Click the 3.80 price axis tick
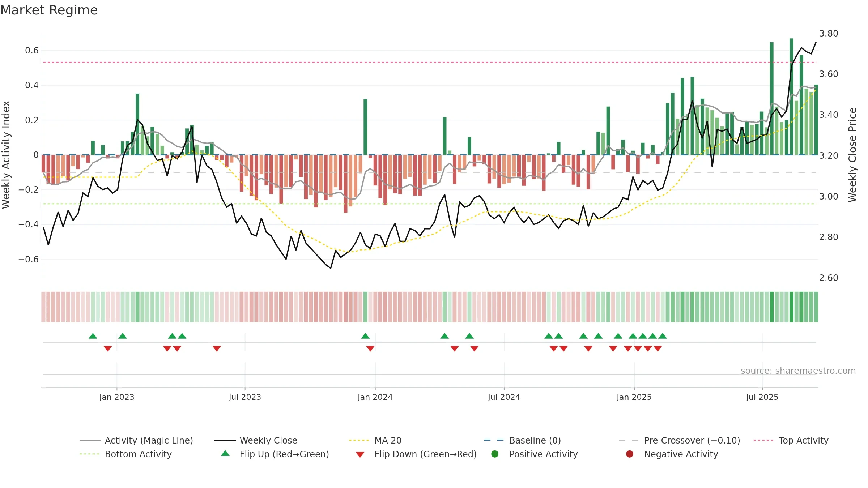The width and height of the screenshot is (868, 488). click(829, 34)
